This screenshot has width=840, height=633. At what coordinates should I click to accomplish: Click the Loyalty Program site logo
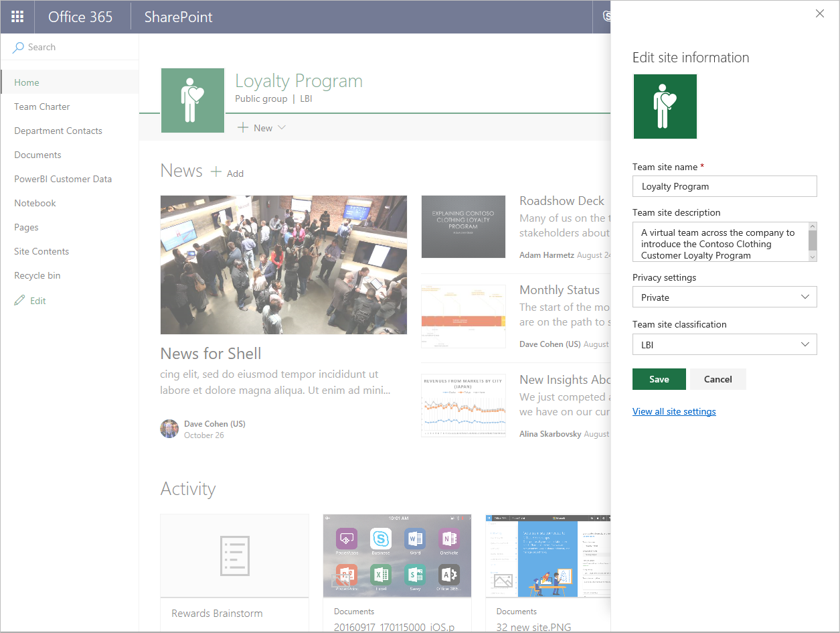(x=193, y=100)
